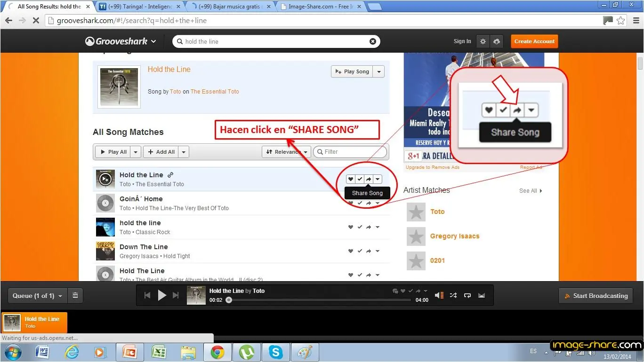Clear the queue with trash icon
The width and height of the screenshot is (644, 362).
tap(75, 296)
